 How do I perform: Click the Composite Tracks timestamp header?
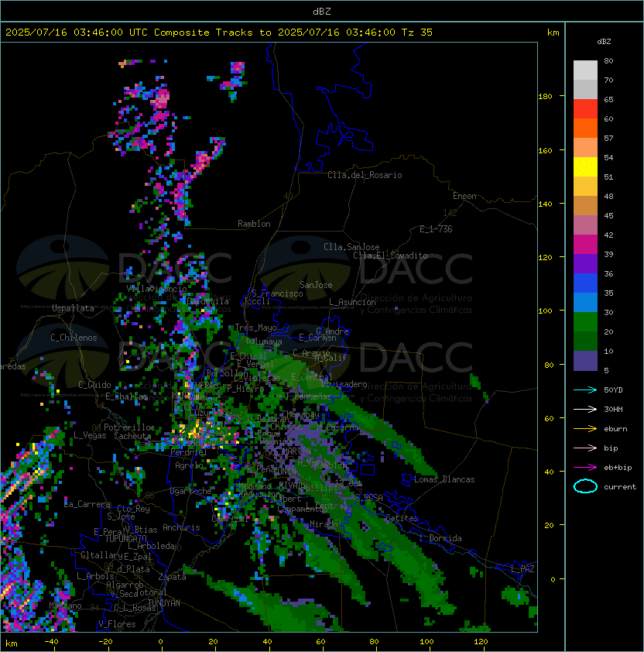[x=219, y=32]
